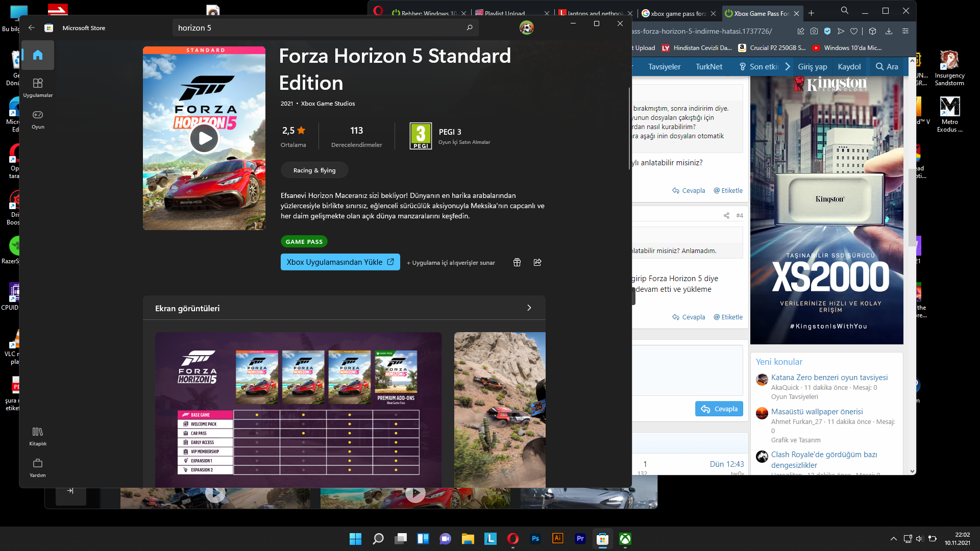Play the Forza Horizon 5 trailer
The width and height of the screenshot is (980, 551).
coord(204,138)
